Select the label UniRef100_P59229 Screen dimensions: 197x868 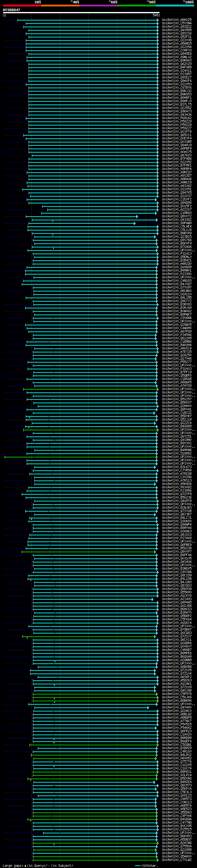177,121
